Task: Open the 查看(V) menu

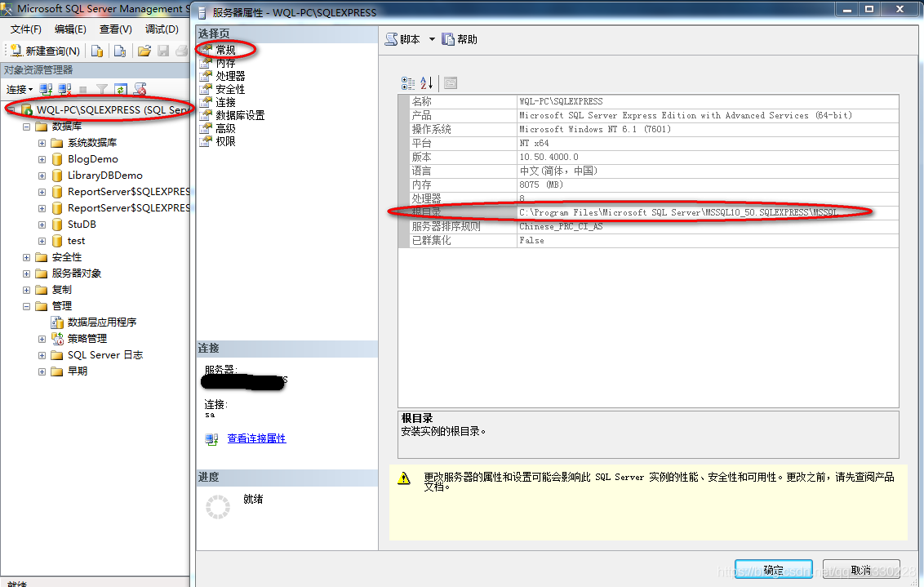Action: point(116,29)
